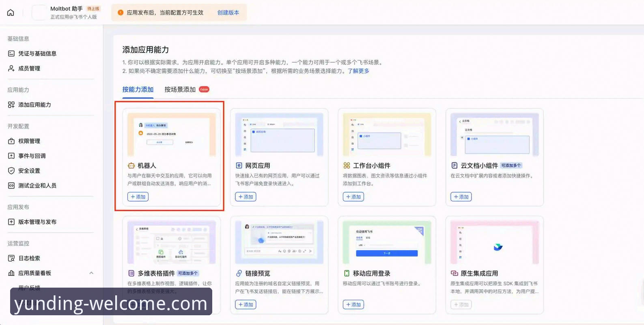Click the 可添加多个 tag on 云文档小组件
644x325 pixels.
pos(511,166)
